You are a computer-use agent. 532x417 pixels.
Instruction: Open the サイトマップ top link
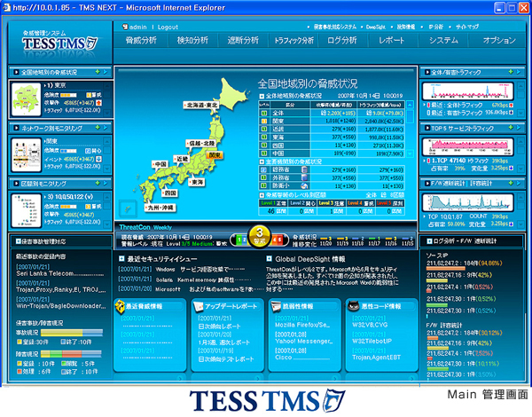pos(467,27)
